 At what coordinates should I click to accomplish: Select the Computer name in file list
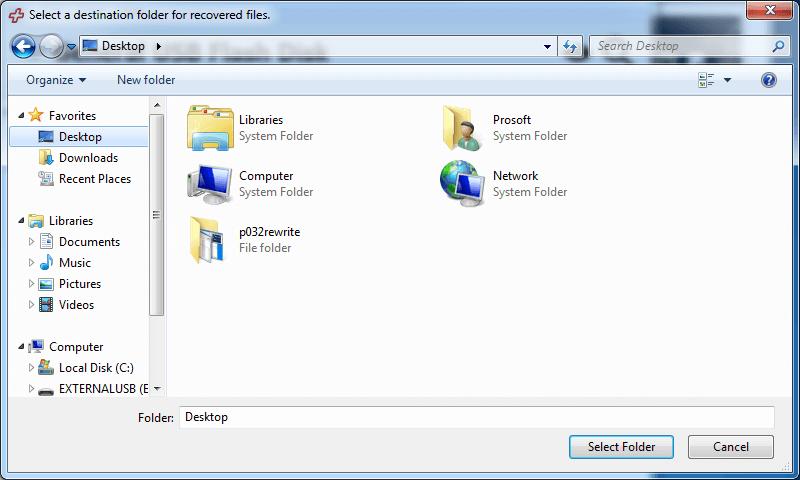(x=266, y=176)
